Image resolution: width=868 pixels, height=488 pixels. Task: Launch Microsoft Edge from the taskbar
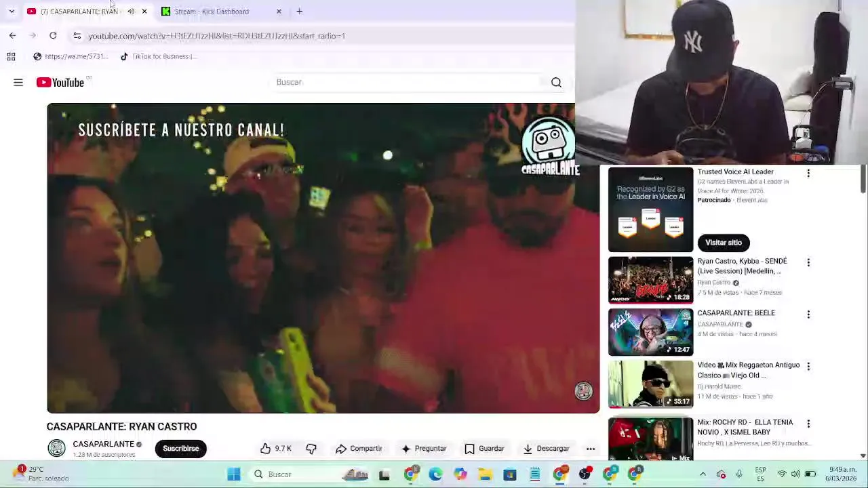click(435, 474)
